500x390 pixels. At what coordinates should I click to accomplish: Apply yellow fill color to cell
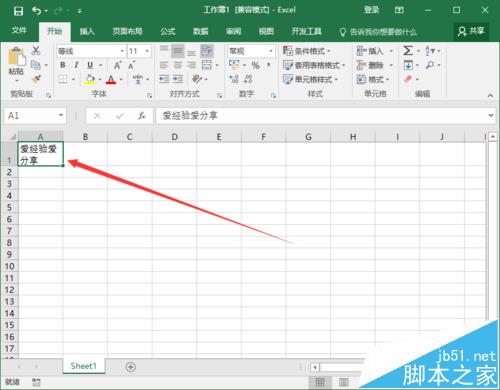[x=89, y=79]
